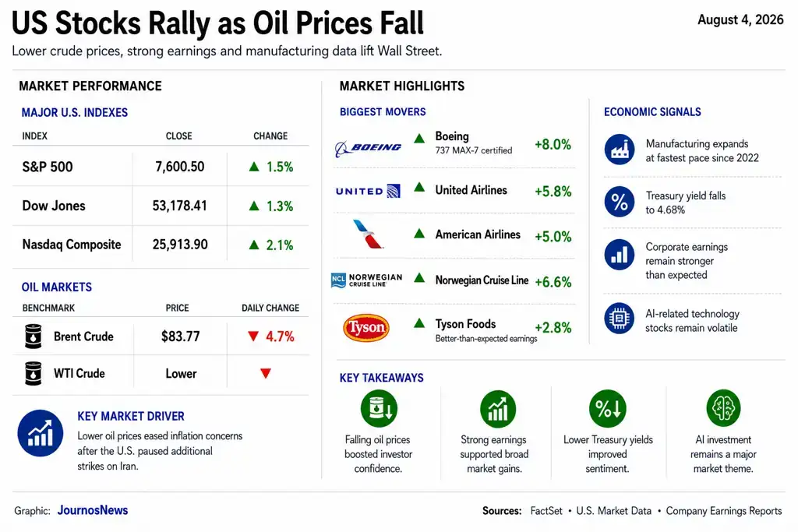Click the Norwegian Cruise Line logo
Image resolution: width=798 pixels, height=532 pixels.
pyautogui.click(x=366, y=280)
